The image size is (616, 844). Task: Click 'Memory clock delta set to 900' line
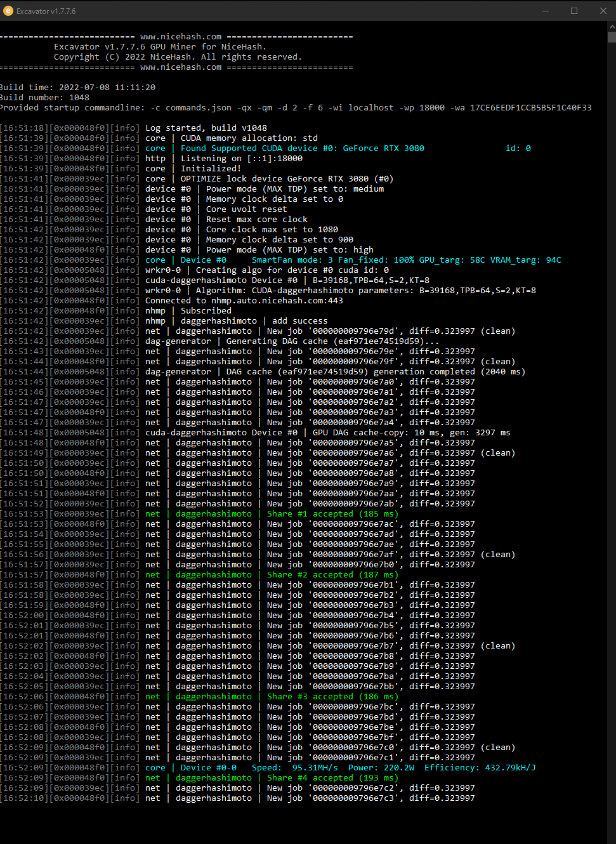click(x=176, y=240)
